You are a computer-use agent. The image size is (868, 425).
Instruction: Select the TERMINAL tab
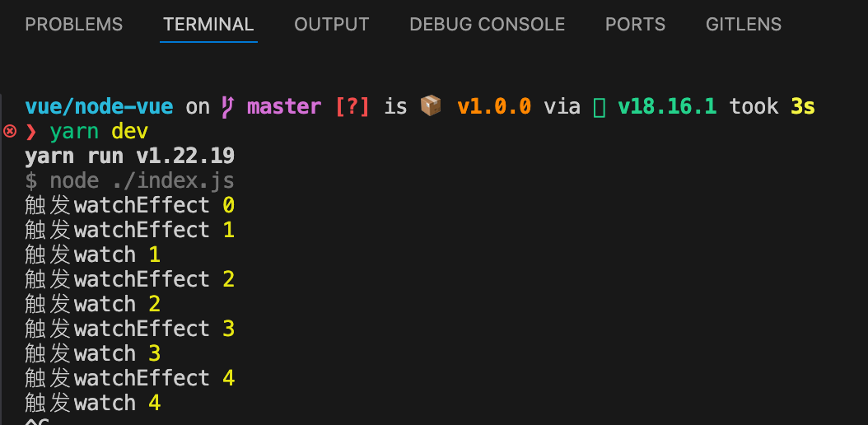tap(208, 25)
